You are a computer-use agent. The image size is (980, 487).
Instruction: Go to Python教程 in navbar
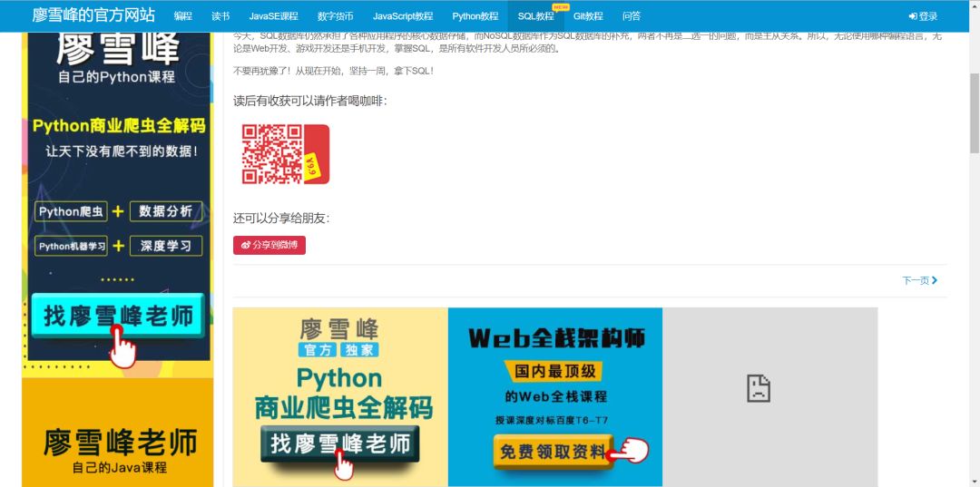tap(475, 16)
